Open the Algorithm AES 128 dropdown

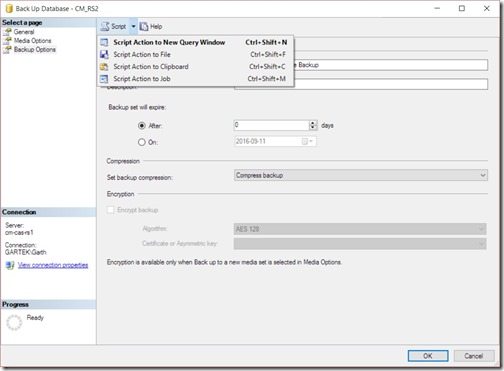tap(360, 229)
